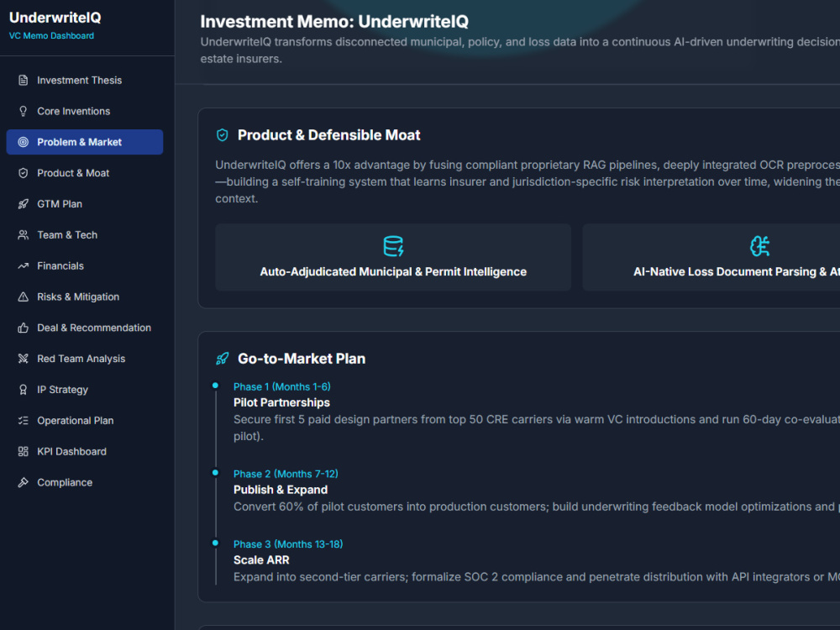Click the Core Inventions lightbulb icon
Viewport: 840px width, 630px height.
(x=23, y=112)
